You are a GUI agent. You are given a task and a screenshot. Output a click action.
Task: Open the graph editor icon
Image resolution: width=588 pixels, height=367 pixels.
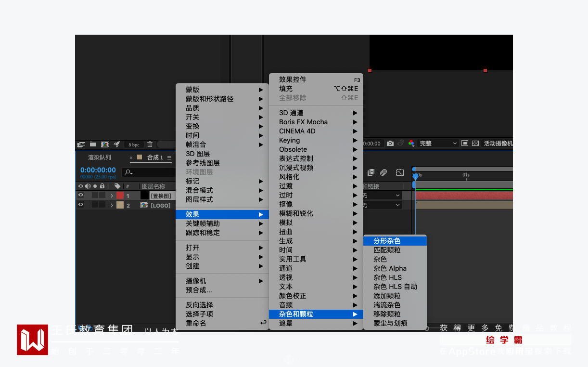click(x=400, y=172)
